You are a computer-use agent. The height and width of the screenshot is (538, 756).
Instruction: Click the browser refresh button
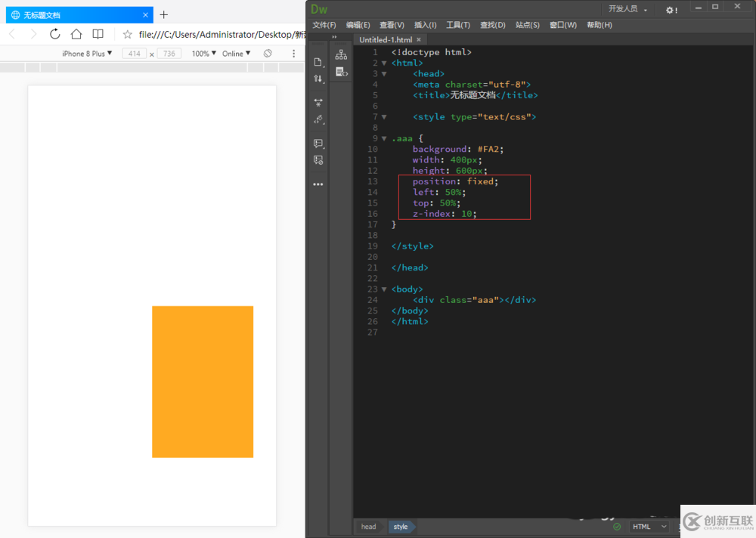pyautogui.click(x=55, y=34)
